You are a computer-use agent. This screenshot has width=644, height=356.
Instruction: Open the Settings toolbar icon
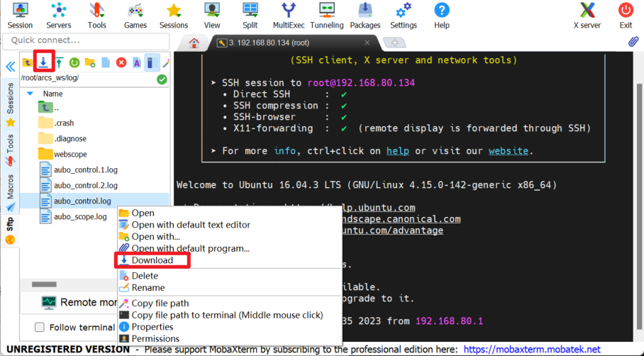[404, 16]
